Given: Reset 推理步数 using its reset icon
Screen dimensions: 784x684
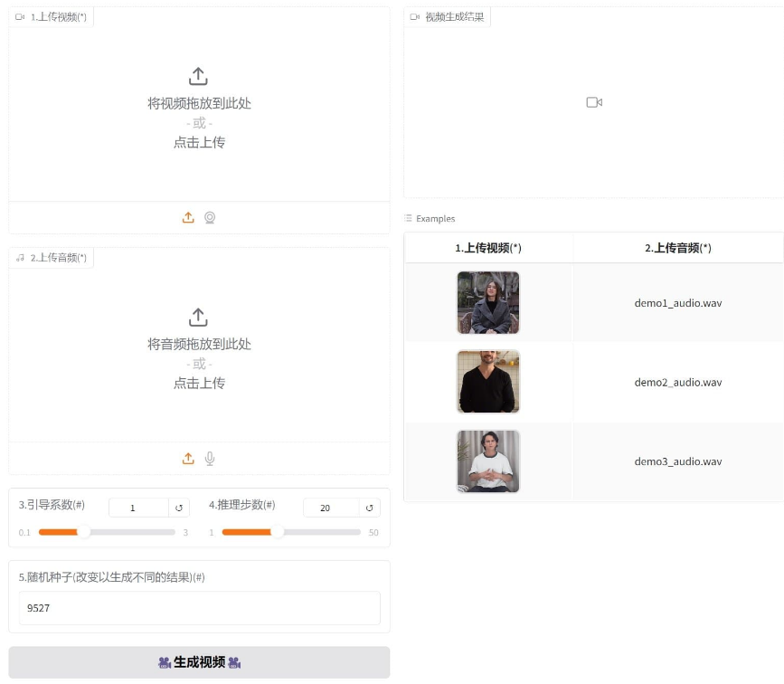Looking at the screenshot, I should (x=369, y=508).
